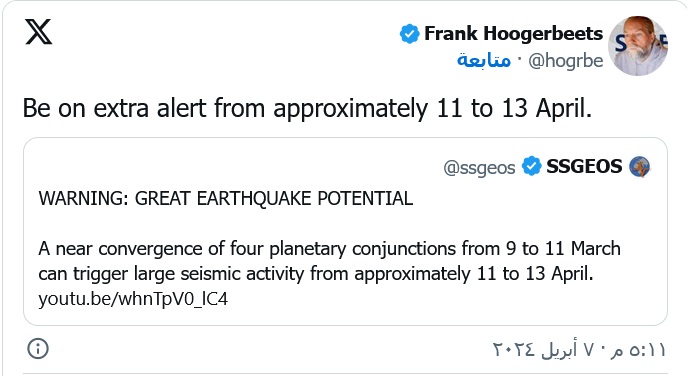The width and height of the screenshot is (687, 376).
Task: Click the Frank Hoogerbeets display name
Action: (x=513, y=34)
